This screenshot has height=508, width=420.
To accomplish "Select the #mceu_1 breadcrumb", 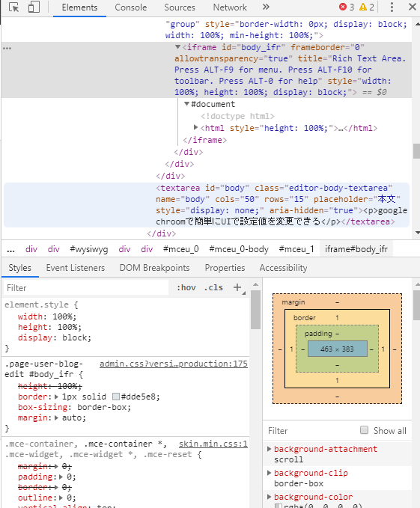I will [x=296, y=249].
